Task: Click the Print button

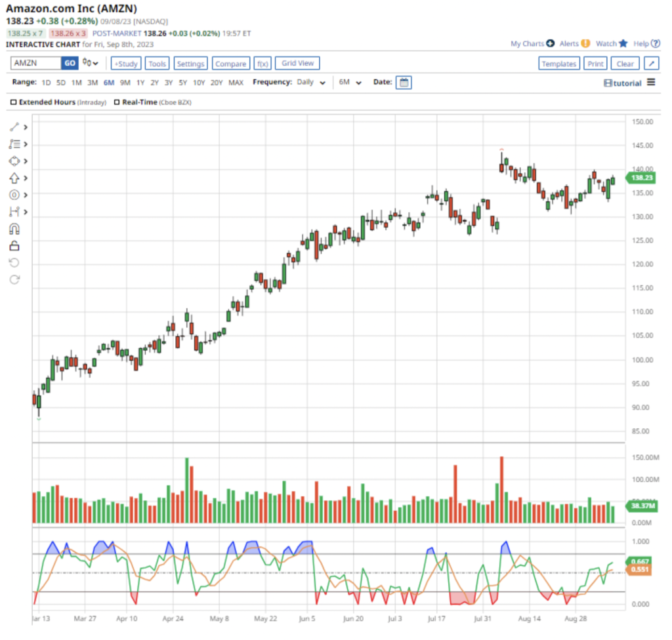Action: pyautogui.click(x=595, y=64)
